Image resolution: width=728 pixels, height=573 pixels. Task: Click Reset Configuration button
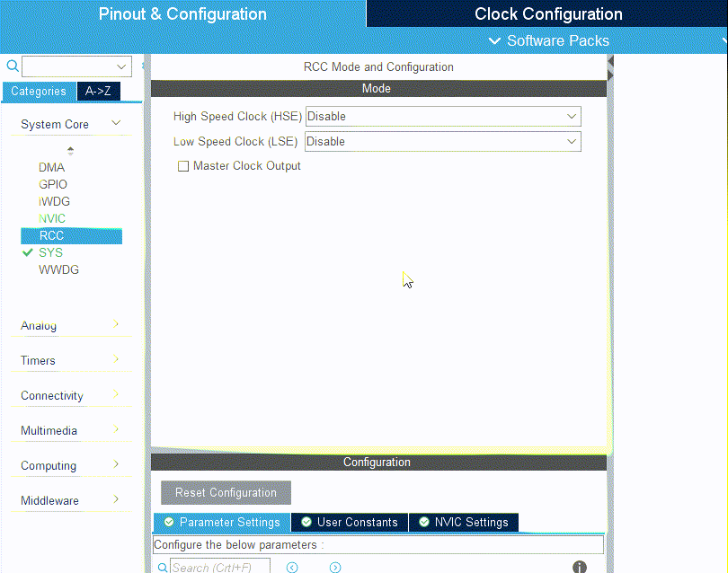coord(226,493)
